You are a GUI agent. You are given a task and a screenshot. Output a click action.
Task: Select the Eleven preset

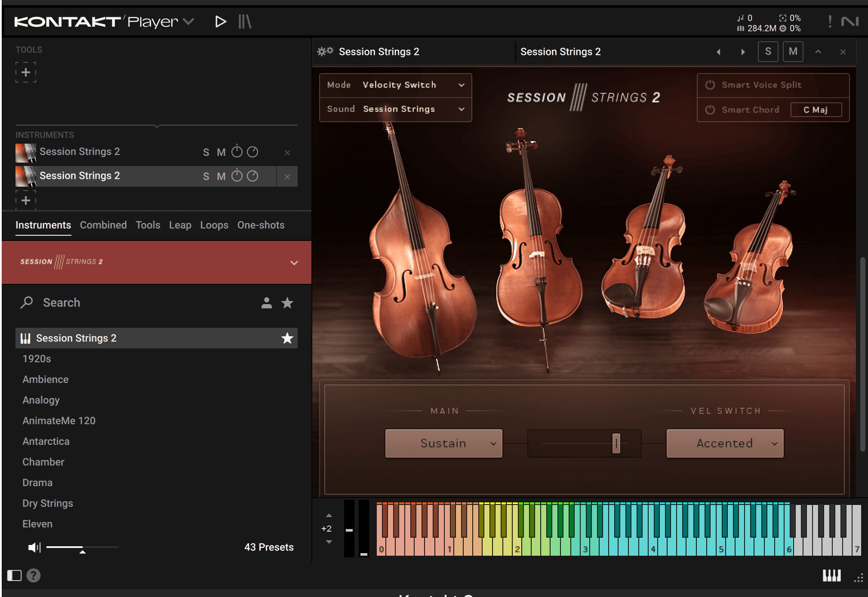[x=37, y=524]
